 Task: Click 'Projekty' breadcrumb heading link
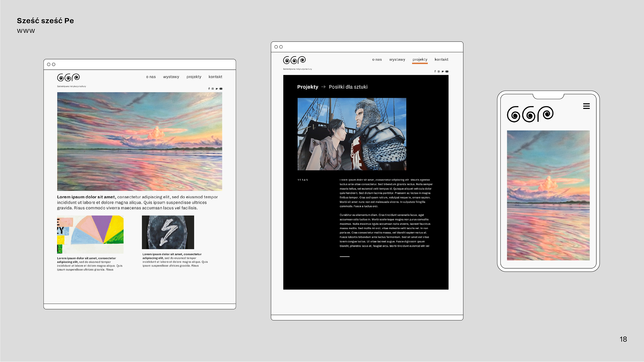308,87
